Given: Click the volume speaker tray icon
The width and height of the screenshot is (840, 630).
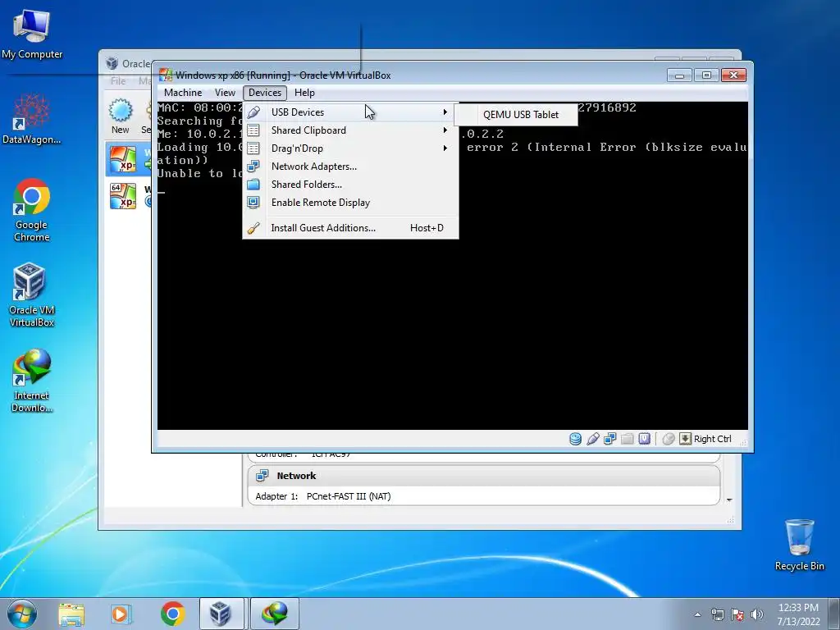Looking at the screenshot, I should coord(757,614).
